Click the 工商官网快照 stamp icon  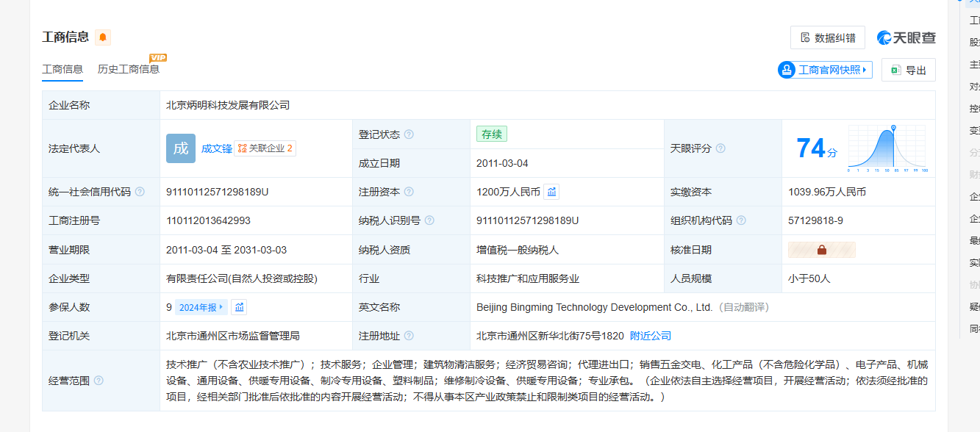tap(787, 70)
